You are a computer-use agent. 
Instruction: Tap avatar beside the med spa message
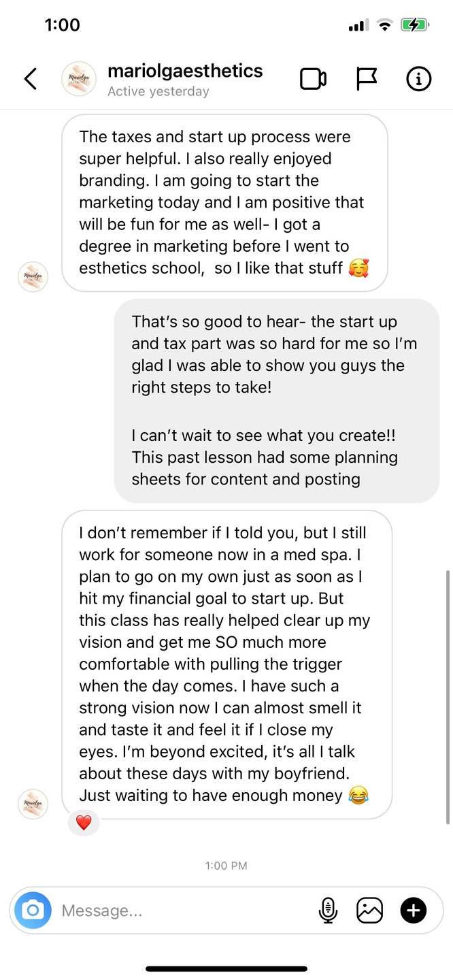pyautogui.click(x=33, y=804)
